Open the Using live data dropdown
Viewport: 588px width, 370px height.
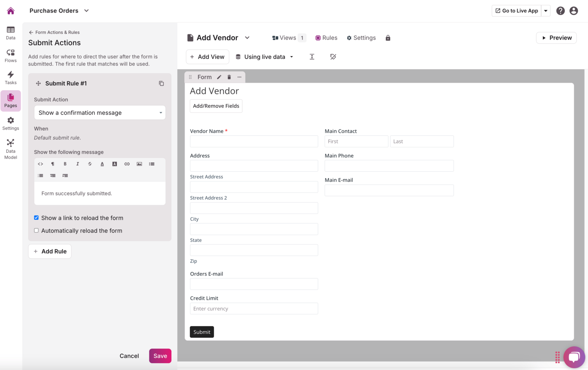click(x=265, y=57)
